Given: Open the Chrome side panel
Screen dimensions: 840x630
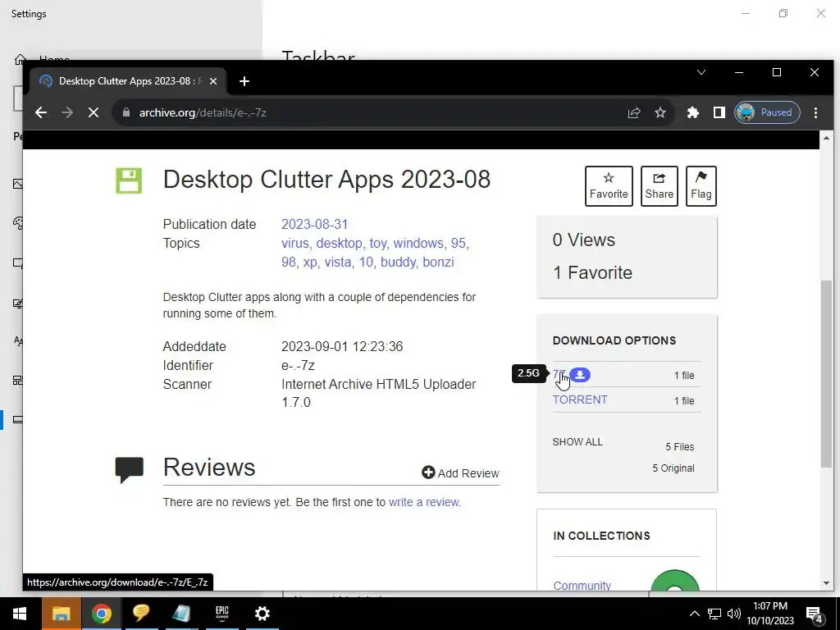Looking at the screenshot, I should (x=719, y=112).
